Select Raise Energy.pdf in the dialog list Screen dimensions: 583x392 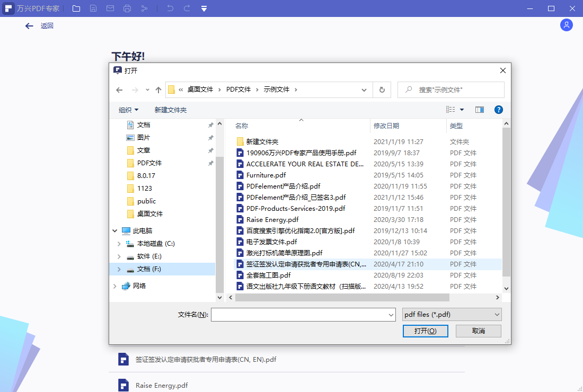272,220
